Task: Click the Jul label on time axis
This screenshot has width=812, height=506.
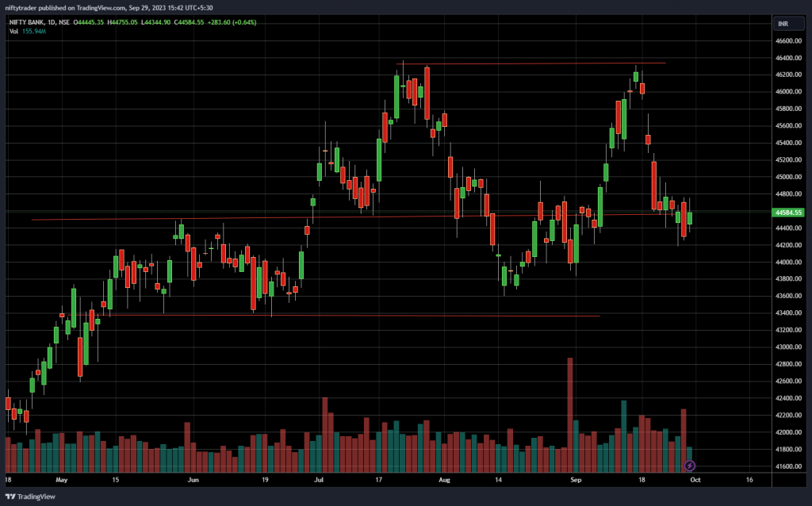Action: (x=319, y=480)
